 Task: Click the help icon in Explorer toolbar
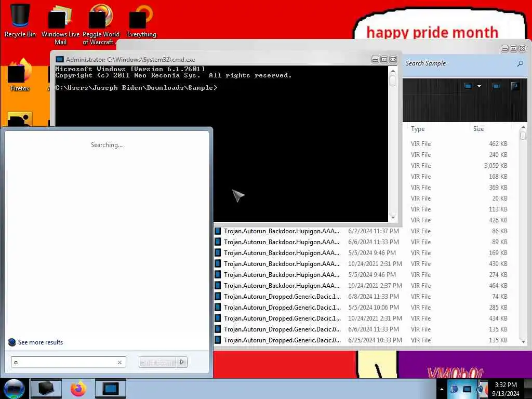point(515,86)
